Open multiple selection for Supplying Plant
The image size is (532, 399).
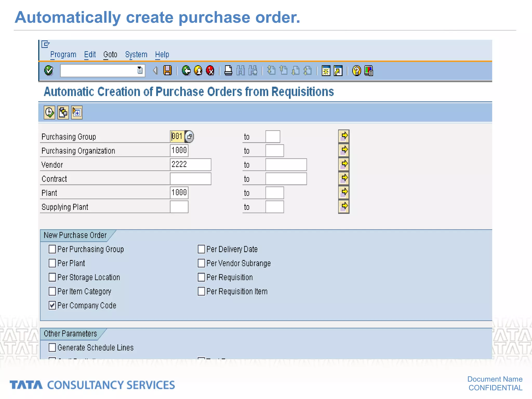(x=344, y=207)
